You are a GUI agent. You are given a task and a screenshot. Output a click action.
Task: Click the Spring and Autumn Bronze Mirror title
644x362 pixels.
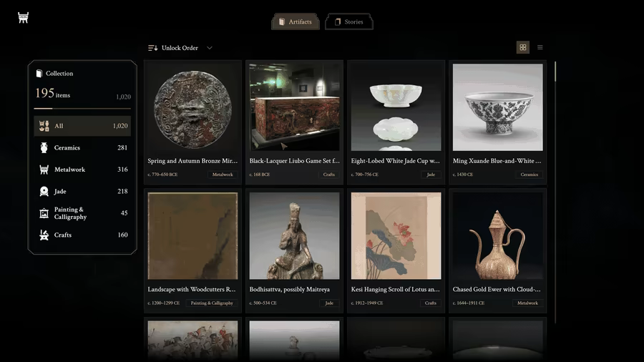(x=192, y=161)
